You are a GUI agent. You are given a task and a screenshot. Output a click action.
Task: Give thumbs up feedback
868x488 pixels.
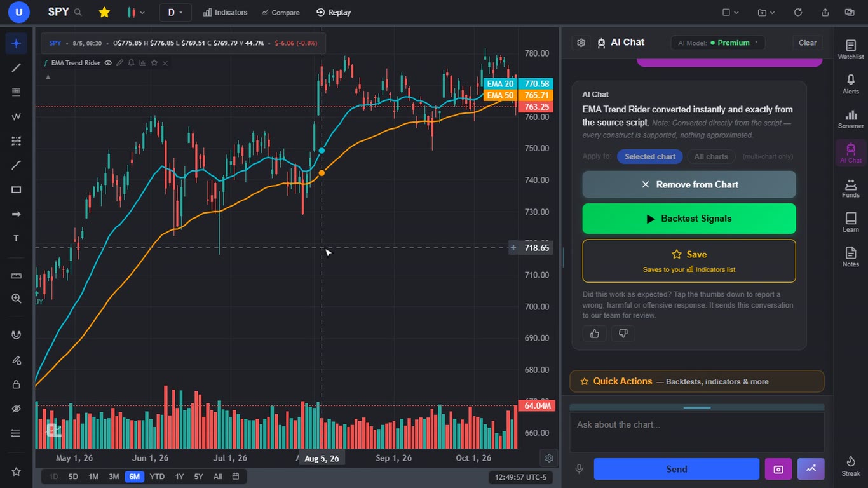point(595,334)
